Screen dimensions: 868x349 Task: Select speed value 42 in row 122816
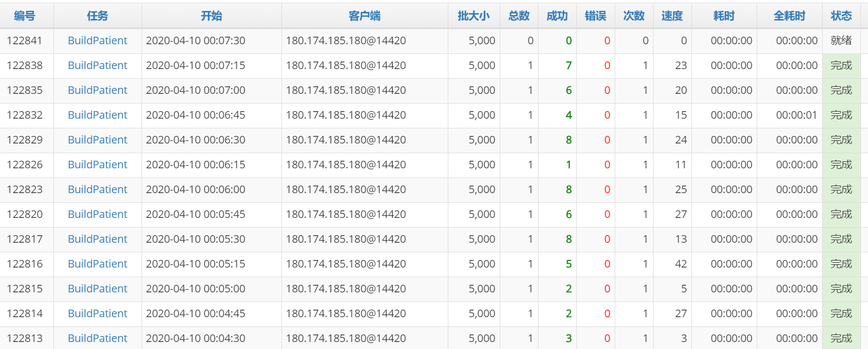(x=681, y=264)
